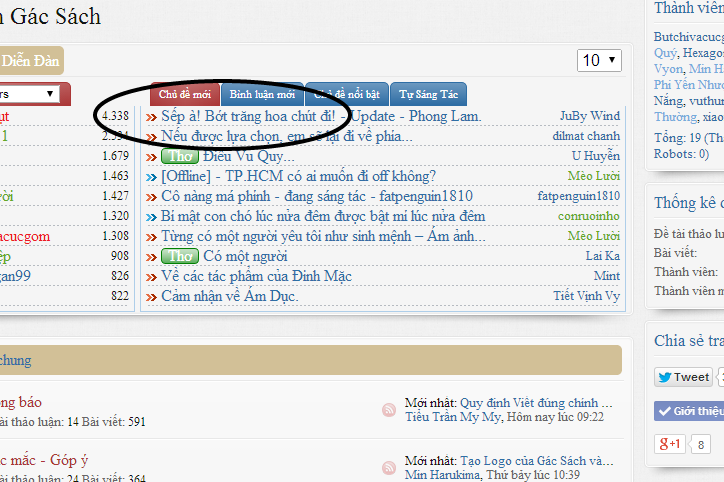The height and width of the screenshot is (482, 724).
Task: Click the post count 1.320
Action: click(115, 216)
